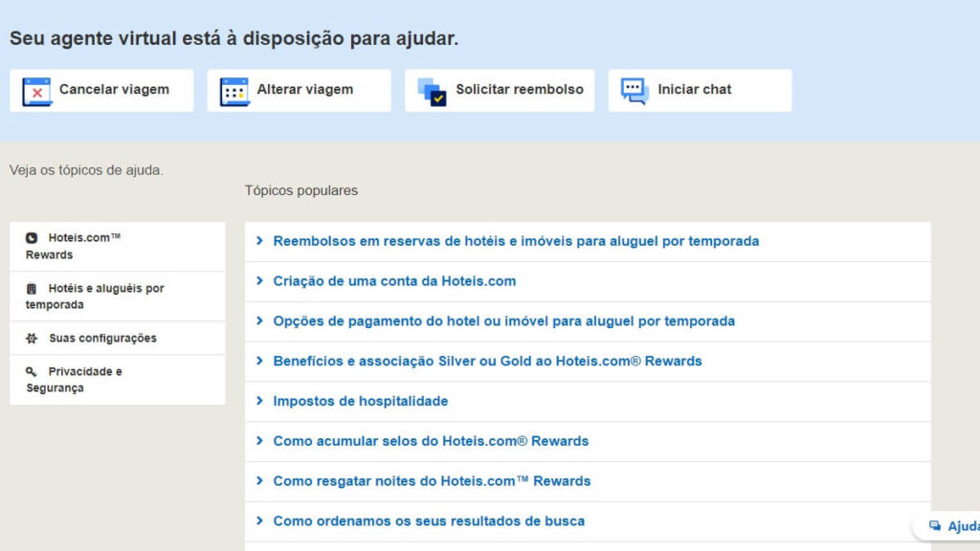This screenshot has height=551, width=980.
Task: Click the chat icon in the Ajuda widget
Action: coord(935,526)
